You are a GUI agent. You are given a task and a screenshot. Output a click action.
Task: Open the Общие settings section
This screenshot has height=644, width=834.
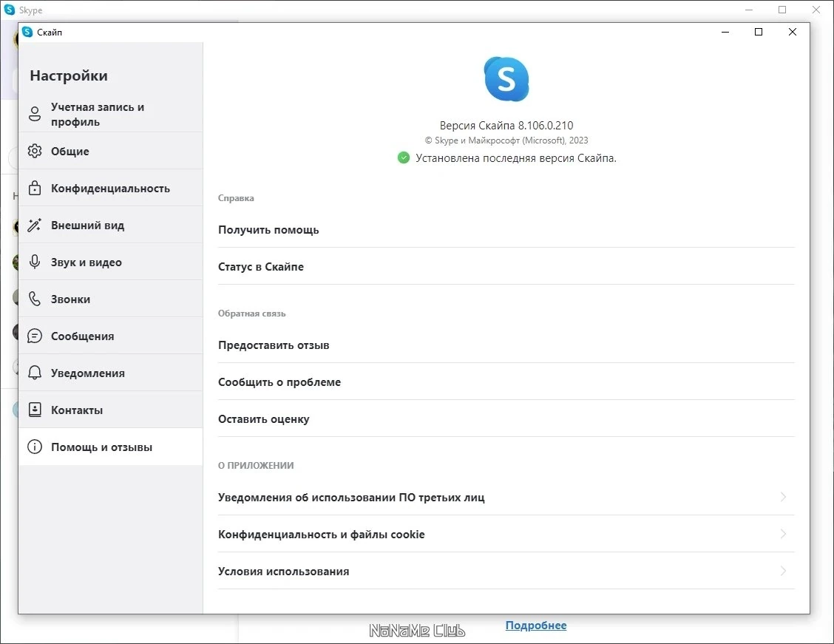(x=111, y=151)
